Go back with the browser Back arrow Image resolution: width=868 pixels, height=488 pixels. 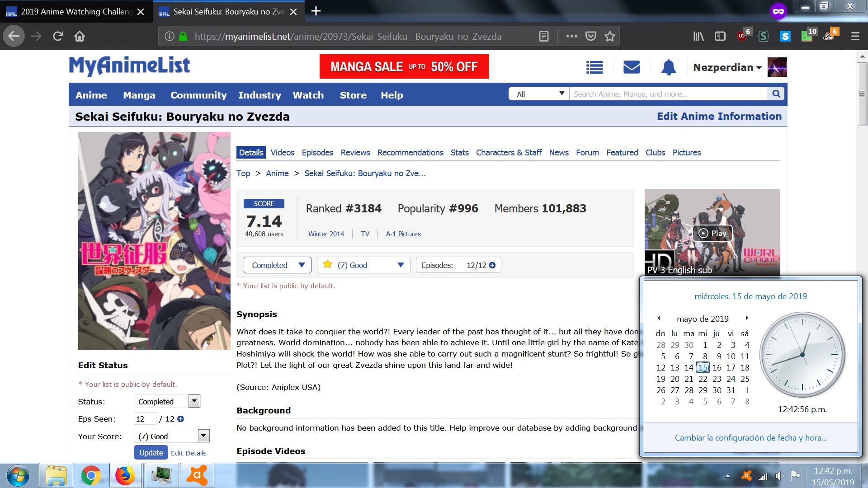[x=14, y=36]
